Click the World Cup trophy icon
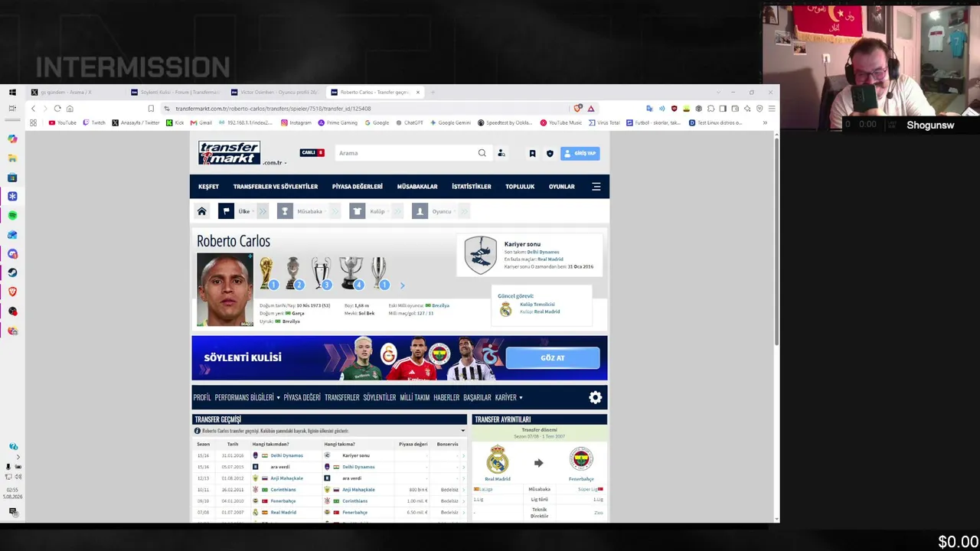Screen dimensions: 980x551 click(266, 273)
